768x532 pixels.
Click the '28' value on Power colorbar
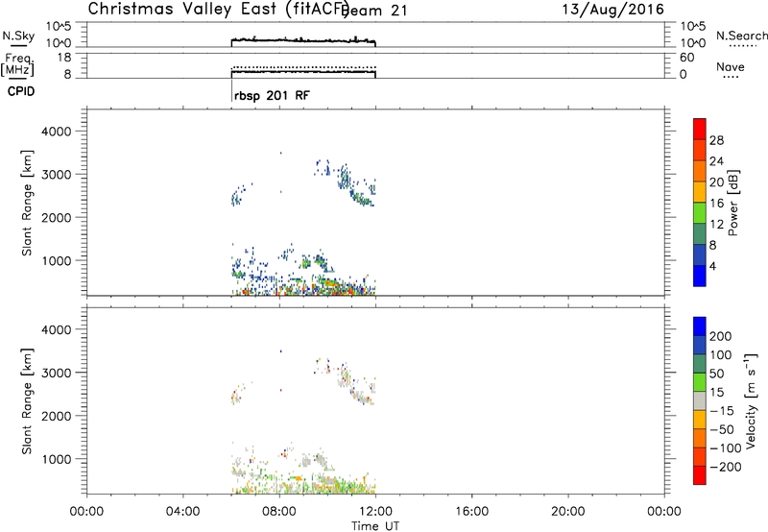click(716, 140)
